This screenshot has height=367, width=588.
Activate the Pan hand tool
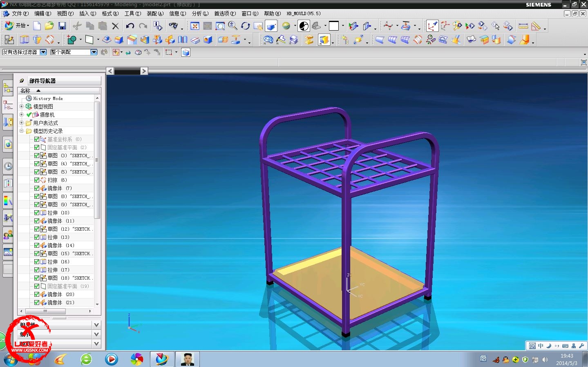[x=258, y=26]
